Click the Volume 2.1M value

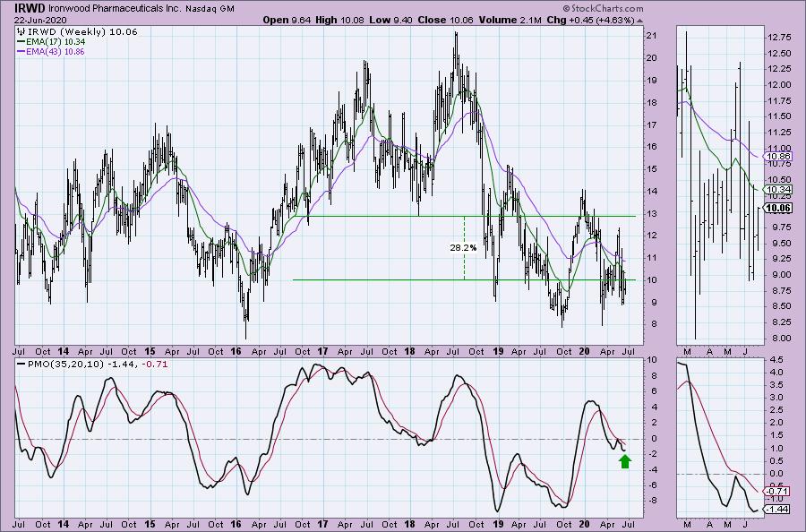pos(510,20)
